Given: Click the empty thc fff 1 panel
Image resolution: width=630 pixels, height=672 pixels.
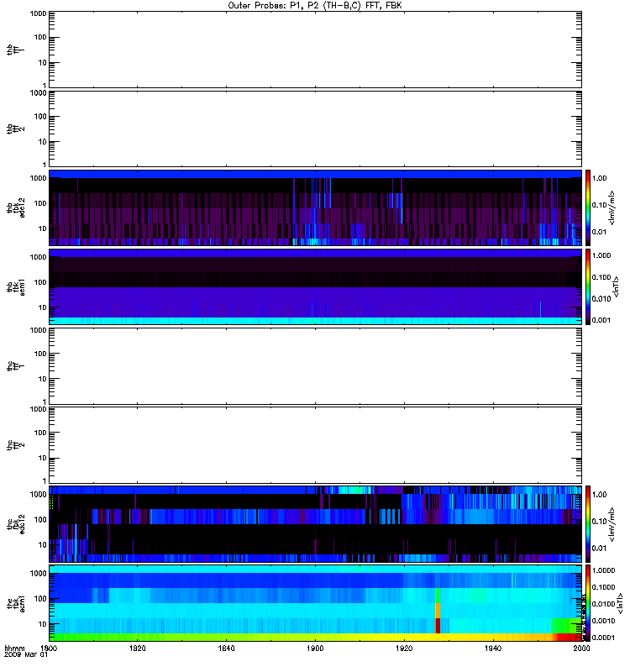Looking at the screenshot, I should 315,366.
